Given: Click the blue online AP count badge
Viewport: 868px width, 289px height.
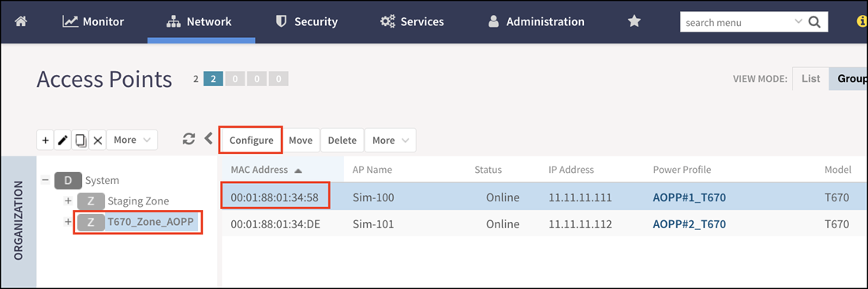Looking at the screenshot, I should coord(213,79).
